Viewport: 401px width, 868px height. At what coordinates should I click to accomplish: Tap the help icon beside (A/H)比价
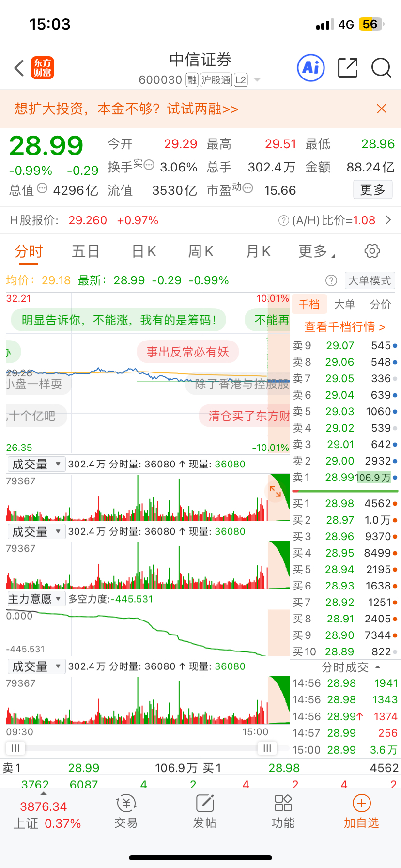[x=284, y=221]
